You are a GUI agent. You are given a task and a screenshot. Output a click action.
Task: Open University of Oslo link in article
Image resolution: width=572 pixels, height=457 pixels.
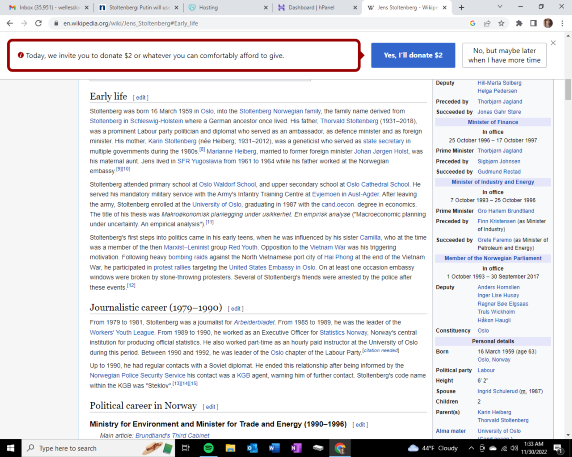coord(217,205)
